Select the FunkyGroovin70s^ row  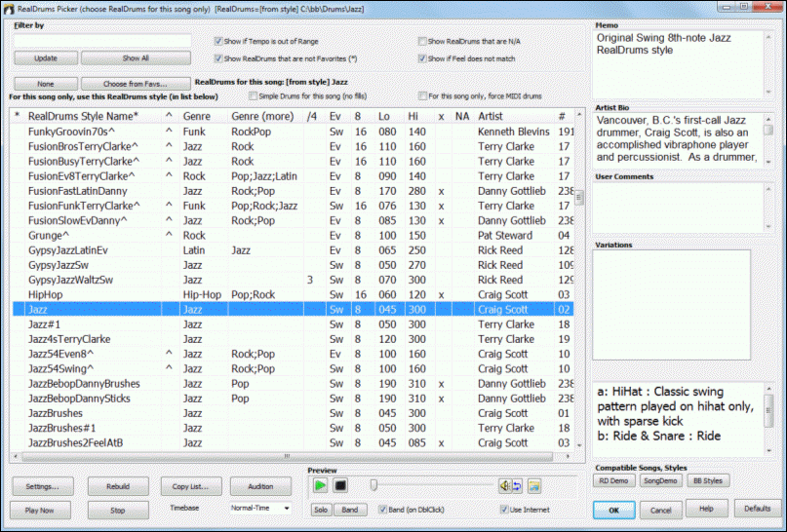[x=293, y=132]
